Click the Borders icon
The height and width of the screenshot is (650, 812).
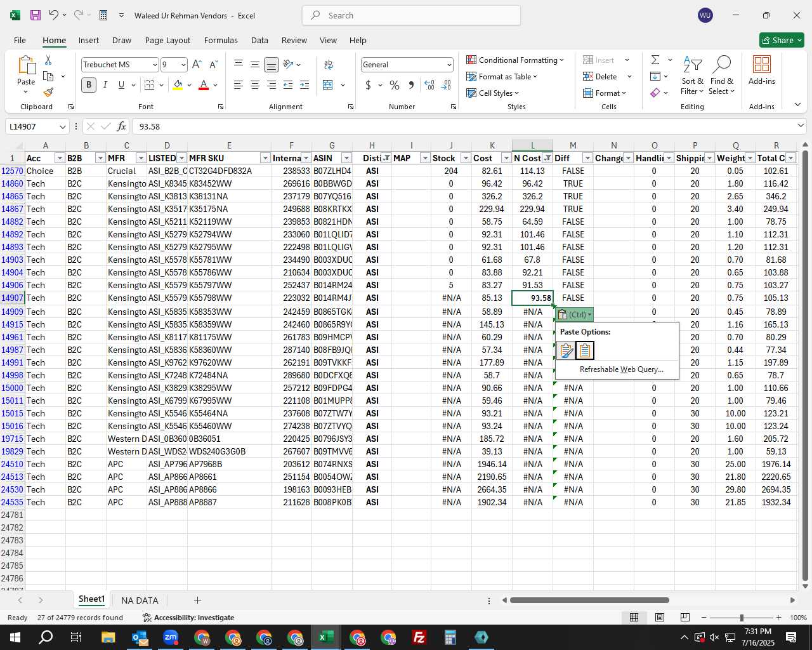tap(150, 85)
